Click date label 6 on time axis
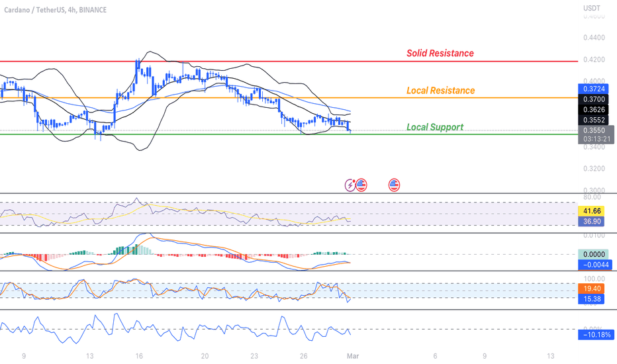The width and height of the screenshot is (617, 364). tap(435, 356)
